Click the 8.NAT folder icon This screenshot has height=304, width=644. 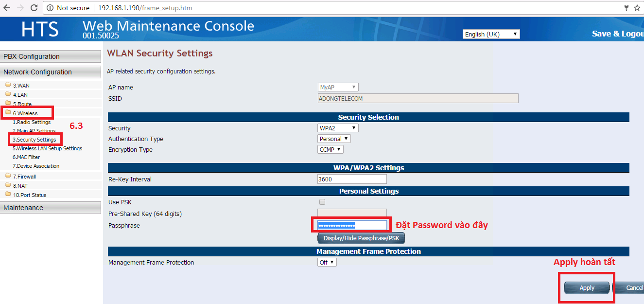tap(8, 185)
